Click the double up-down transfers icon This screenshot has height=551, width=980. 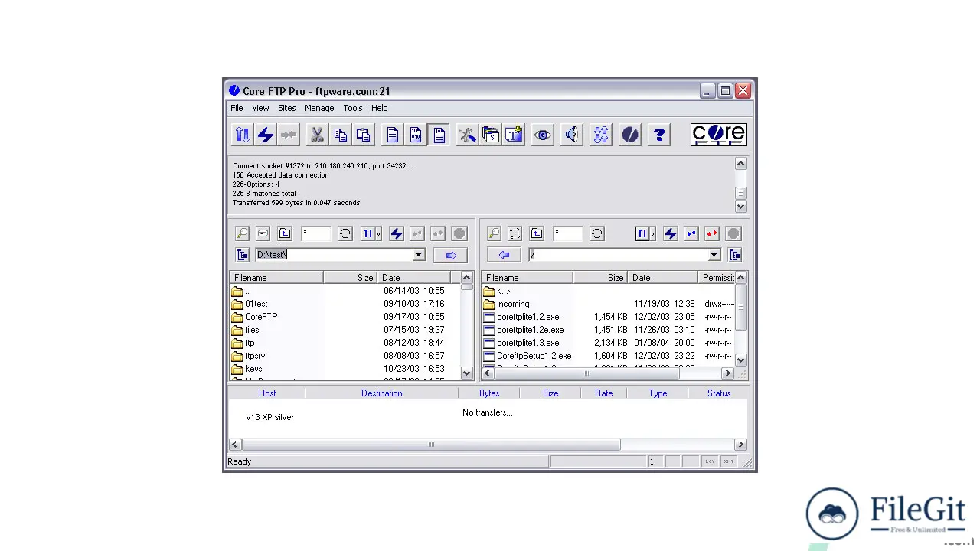(x=601, y=135)
